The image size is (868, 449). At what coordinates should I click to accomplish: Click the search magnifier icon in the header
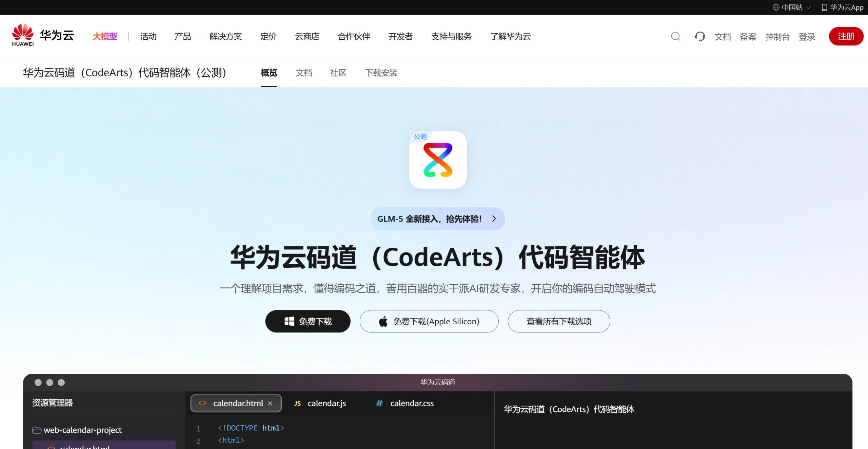click(675, 36)
